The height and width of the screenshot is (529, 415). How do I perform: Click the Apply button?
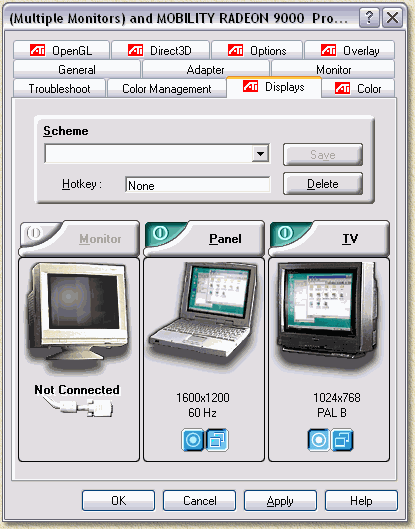[x=280, y=501]
